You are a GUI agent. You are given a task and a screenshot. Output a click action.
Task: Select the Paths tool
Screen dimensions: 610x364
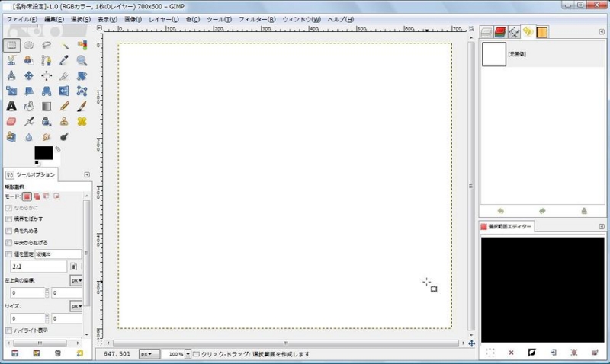pos(47,60)
